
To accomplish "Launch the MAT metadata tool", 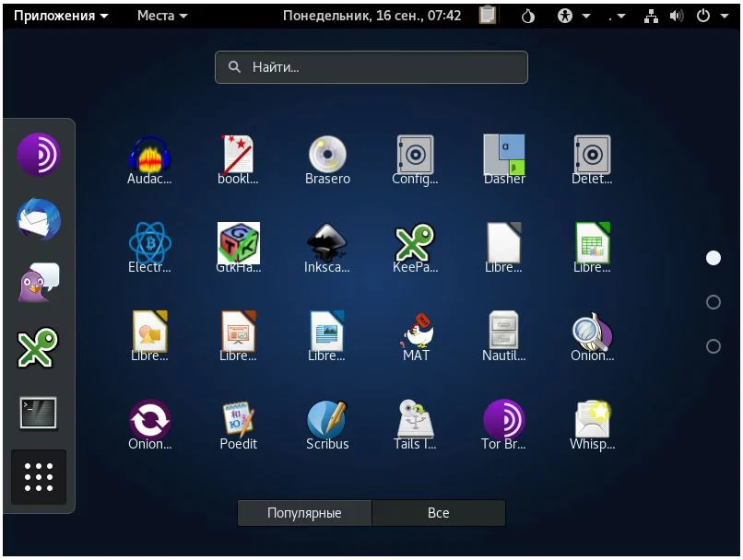I will [416, 335].
